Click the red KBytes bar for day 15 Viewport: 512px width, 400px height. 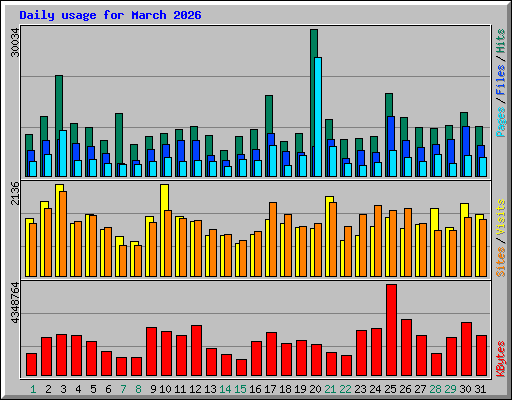tap(241, 368)
